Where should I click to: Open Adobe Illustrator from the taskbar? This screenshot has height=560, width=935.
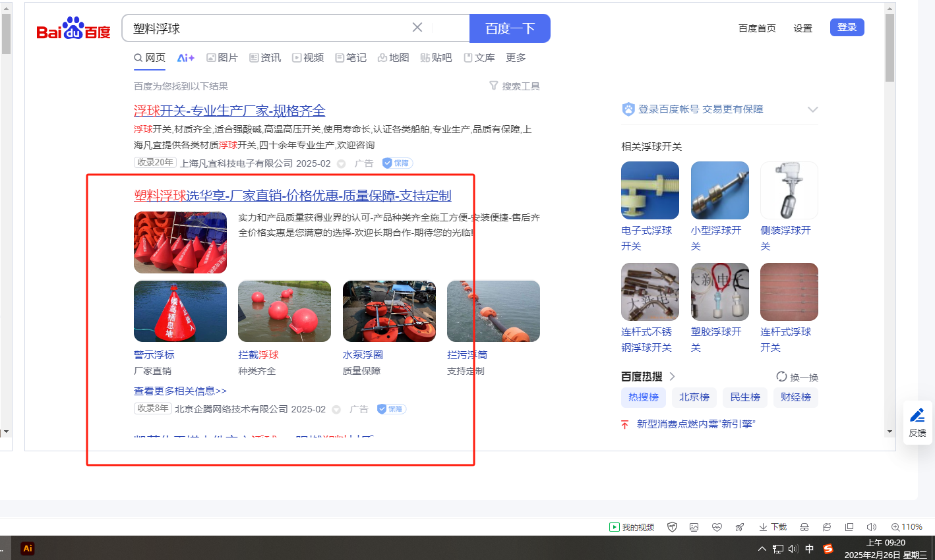pyautogui.click(x=27, y=548)
